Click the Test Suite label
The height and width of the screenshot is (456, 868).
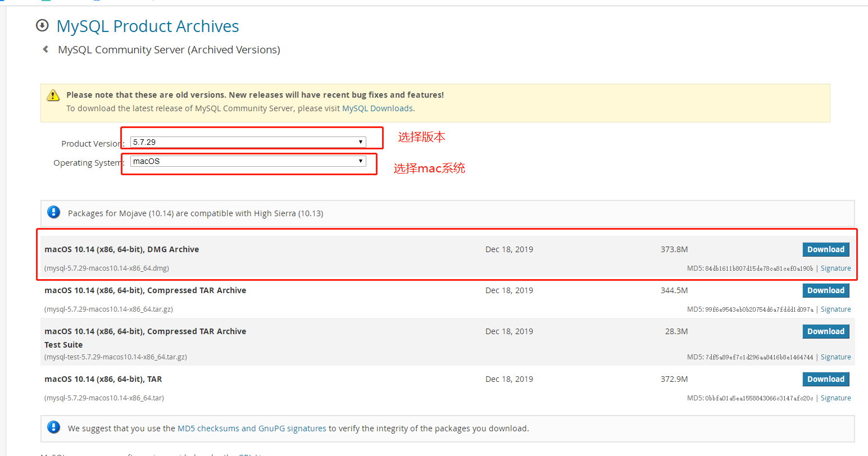pos(63,345)
